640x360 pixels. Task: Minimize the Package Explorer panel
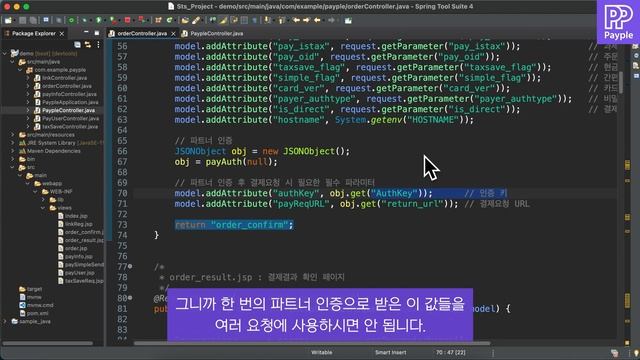(x=86, y=32)
